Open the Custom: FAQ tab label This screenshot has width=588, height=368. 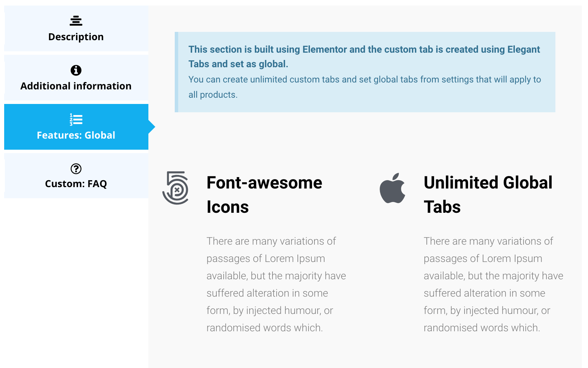click(x=76, y=184)
